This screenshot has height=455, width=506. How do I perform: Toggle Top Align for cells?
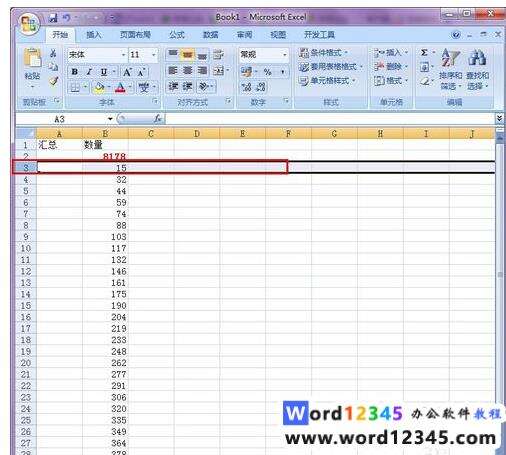click(x=173, y=54)
